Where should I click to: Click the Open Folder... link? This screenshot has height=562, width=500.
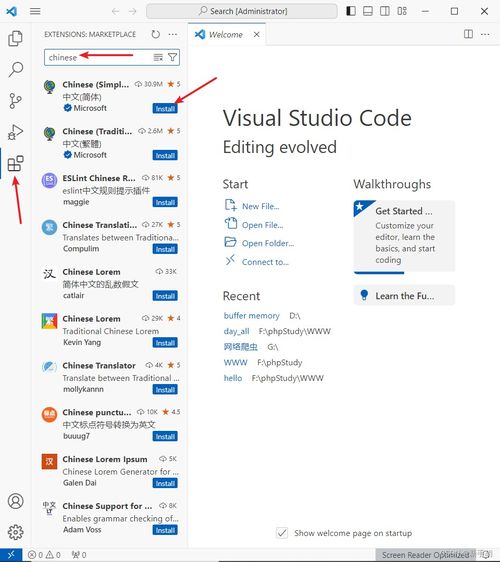coord(268,243)
